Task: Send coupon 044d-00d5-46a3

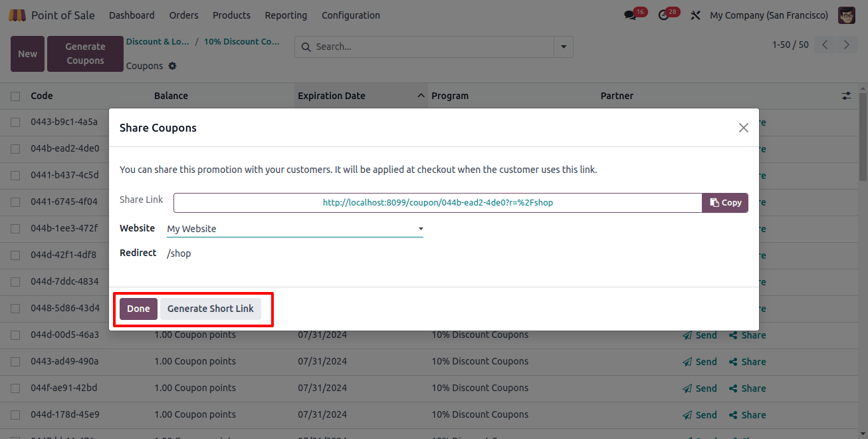Action: click(x=700, y=335)
